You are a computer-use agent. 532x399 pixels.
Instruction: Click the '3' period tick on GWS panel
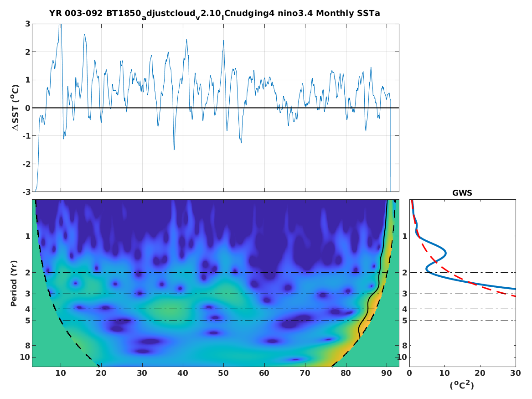coord(404,294)
